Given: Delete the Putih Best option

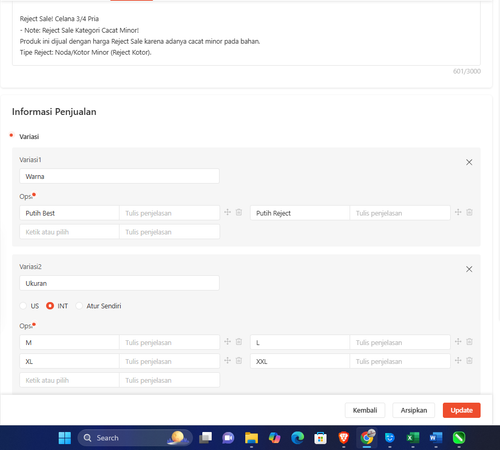Looking at the screenshot, I should pos(239,212).
